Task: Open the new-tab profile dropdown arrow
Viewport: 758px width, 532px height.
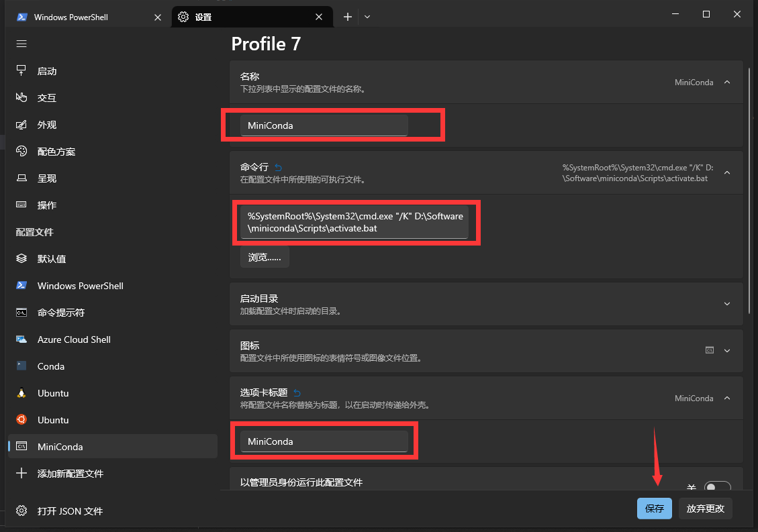Action: click(367, 17)
